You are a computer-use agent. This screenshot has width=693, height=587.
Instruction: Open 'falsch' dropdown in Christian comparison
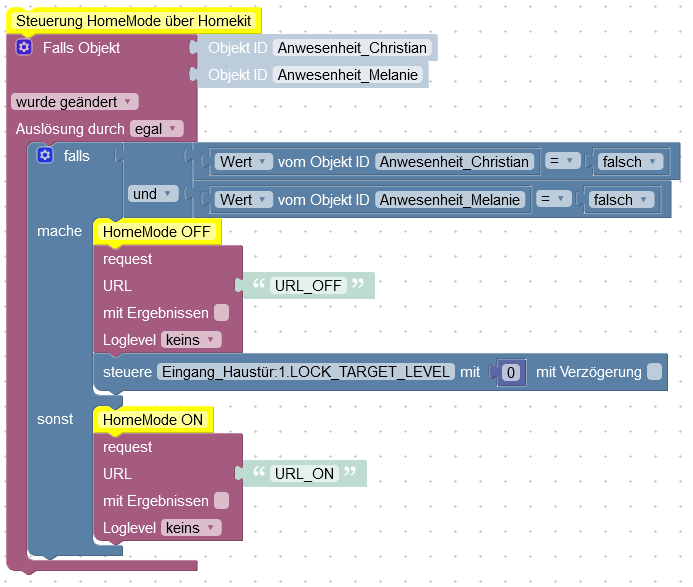(x=630, y=161)
